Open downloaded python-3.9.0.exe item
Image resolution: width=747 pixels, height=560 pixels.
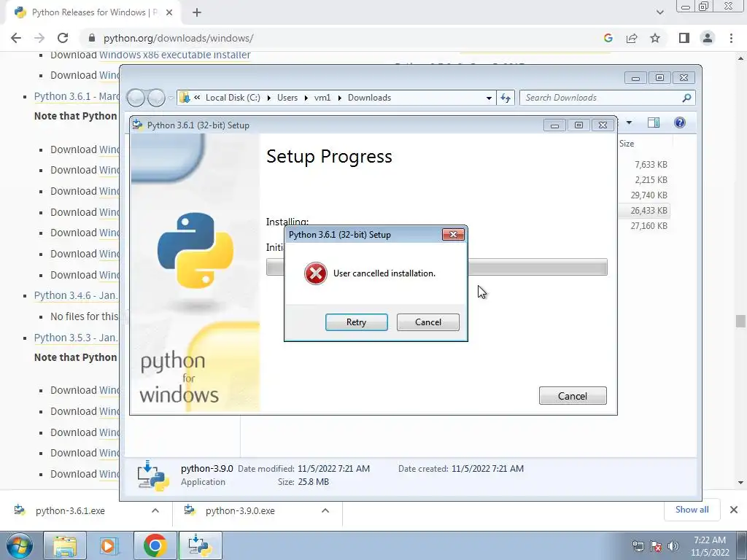tap(240, 510)
